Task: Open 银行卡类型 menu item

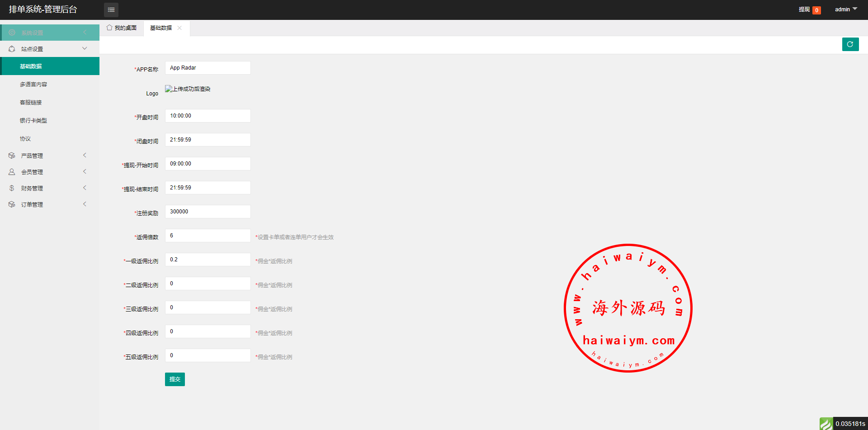Action: [33, 121]
